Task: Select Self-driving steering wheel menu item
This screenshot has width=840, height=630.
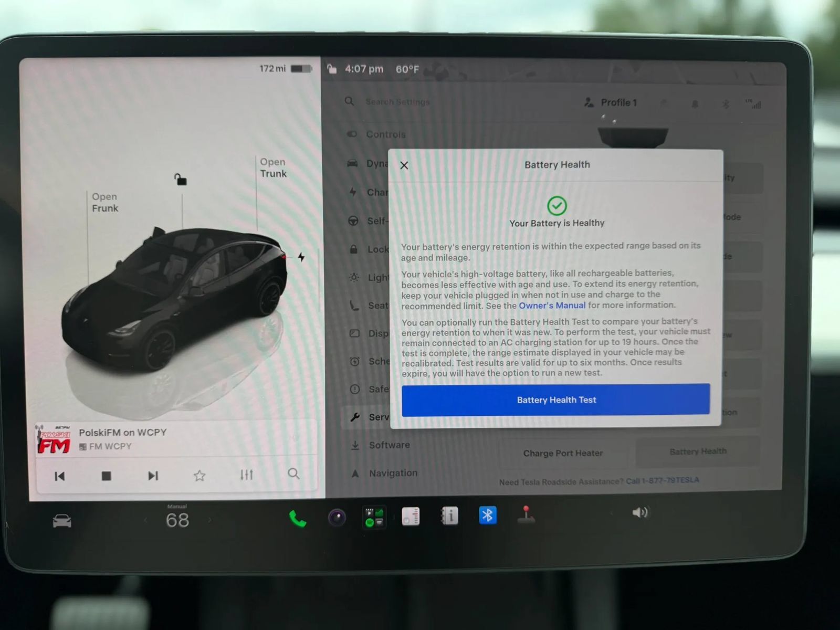Action: pos(368,220)
